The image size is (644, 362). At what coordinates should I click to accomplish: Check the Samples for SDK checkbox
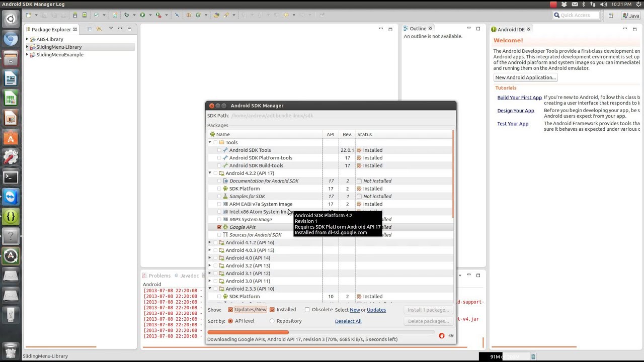pos(219,196)
